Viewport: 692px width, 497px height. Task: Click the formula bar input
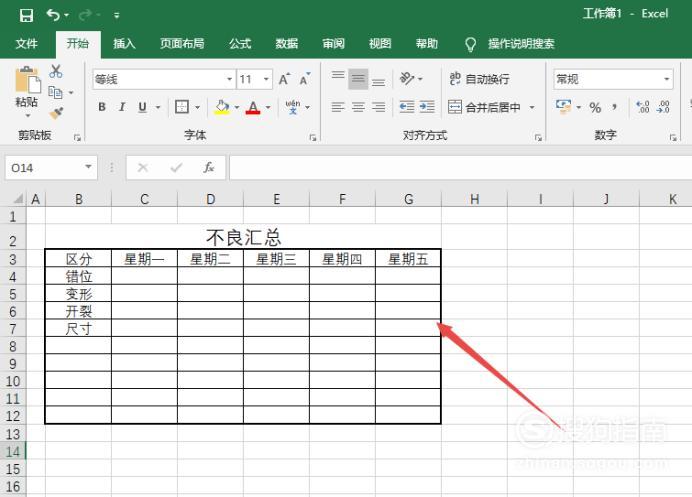pos(460,168)
